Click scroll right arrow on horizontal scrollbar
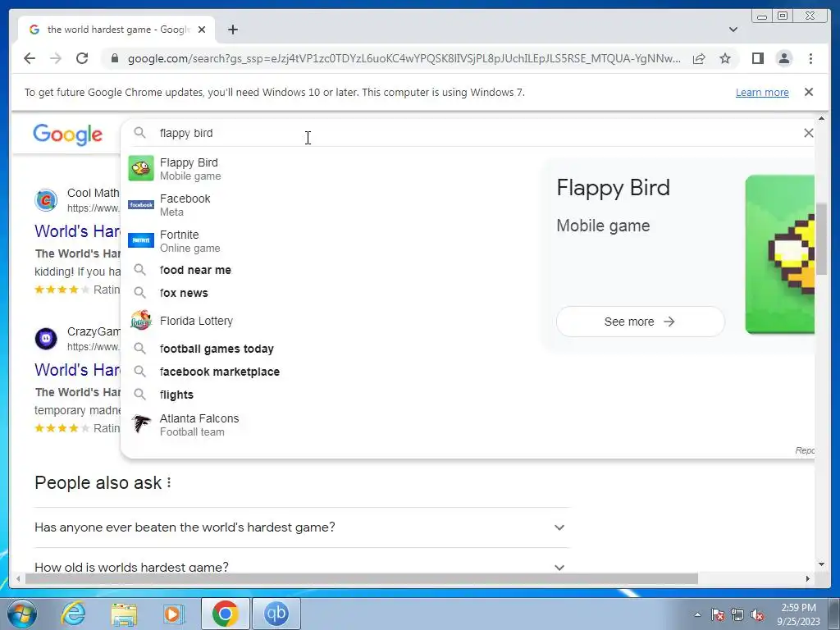The width and height of the screenshot is (840, 630). click(x=808, y=578)
